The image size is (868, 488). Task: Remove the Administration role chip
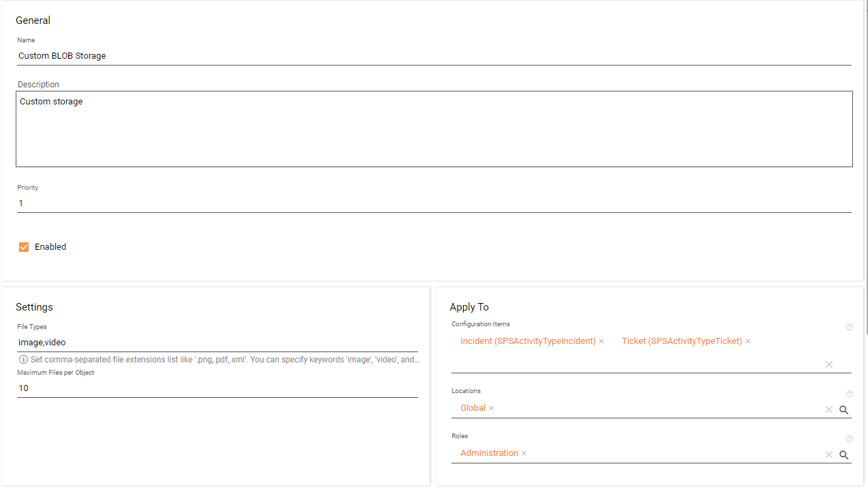(x=524, y=453)
